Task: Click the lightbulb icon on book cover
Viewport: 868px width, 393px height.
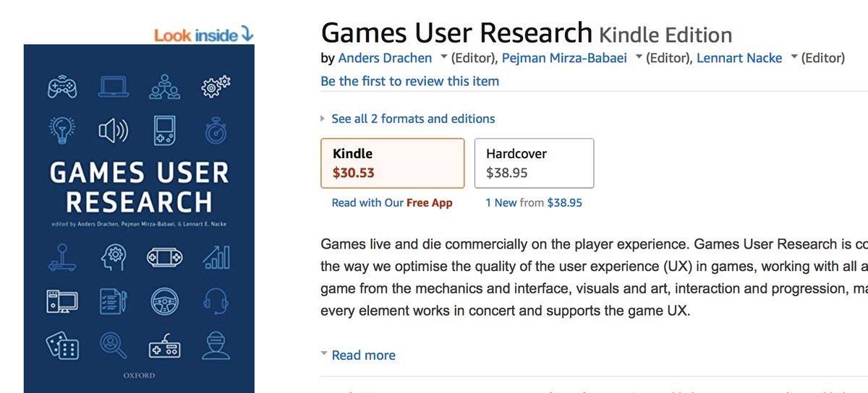Action: [x=62, y=130]
